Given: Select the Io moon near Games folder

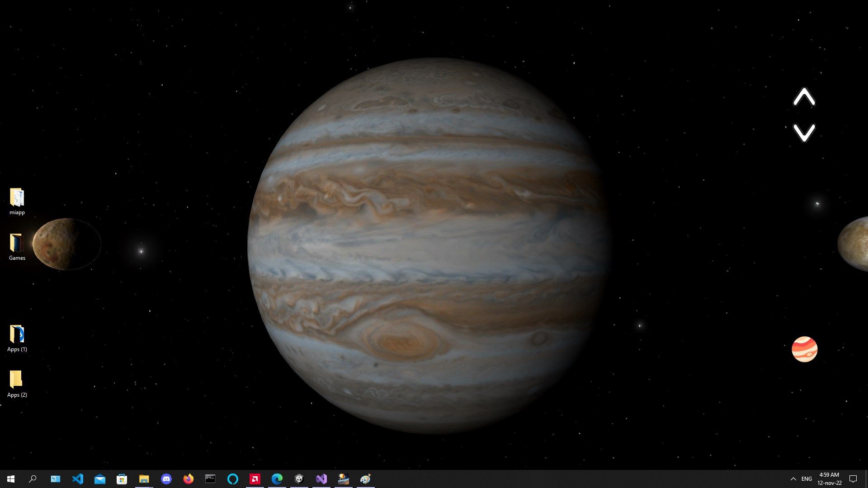Looking at the screenshot, I should click(67, 244).
